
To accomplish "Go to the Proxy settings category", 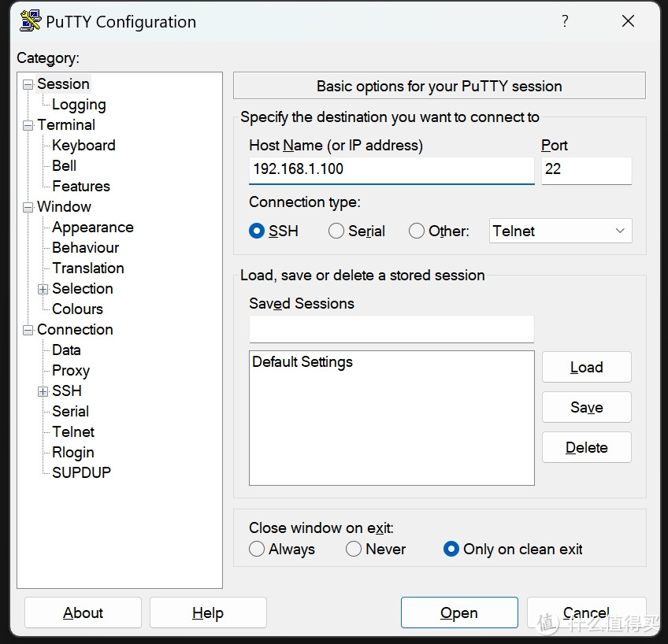I will (x=71, y=371).
